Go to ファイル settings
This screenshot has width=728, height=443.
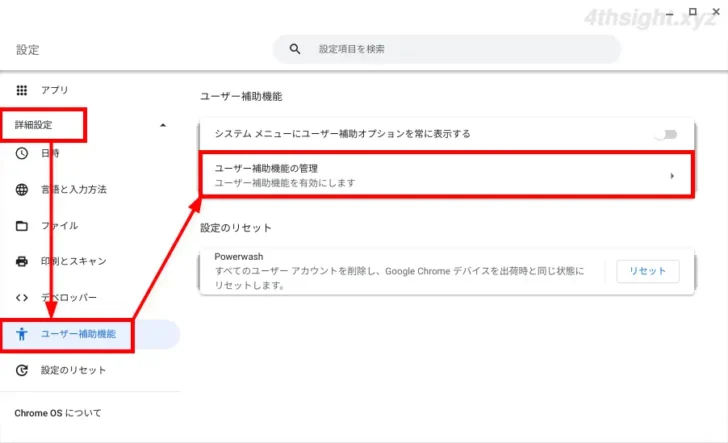point(59,226)
